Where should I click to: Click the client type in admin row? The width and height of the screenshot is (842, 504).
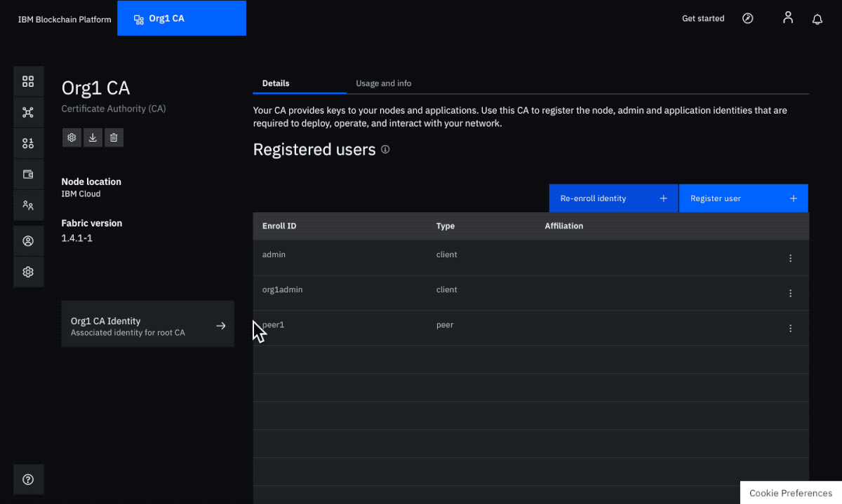tap(447, 254)
